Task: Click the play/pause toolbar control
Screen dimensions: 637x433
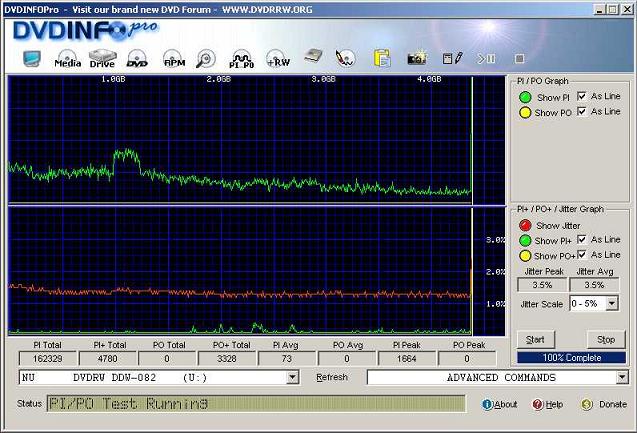Action: tap(486, 59)
